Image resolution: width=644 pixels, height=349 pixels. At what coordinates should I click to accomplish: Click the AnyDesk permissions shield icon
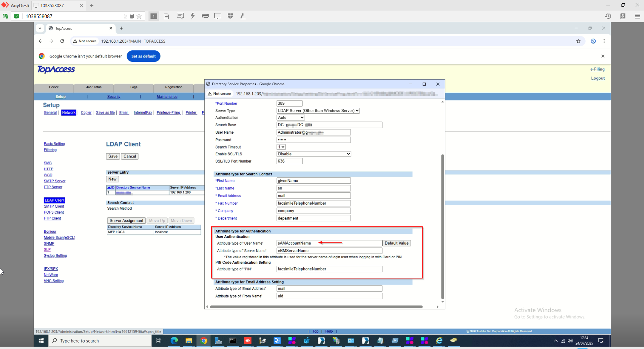(x=230, y=16)
